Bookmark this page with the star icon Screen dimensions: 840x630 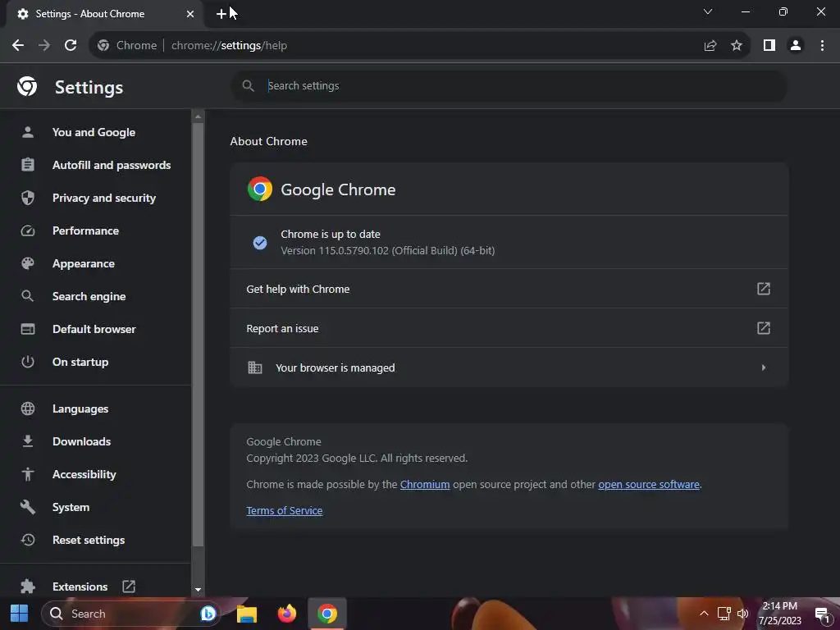(737, 46)
